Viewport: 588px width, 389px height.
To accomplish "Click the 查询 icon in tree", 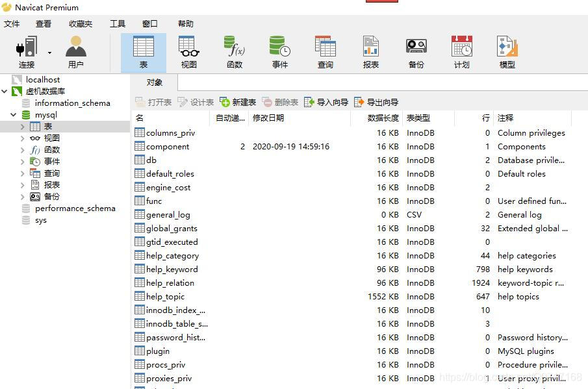I will pos(35,173).
